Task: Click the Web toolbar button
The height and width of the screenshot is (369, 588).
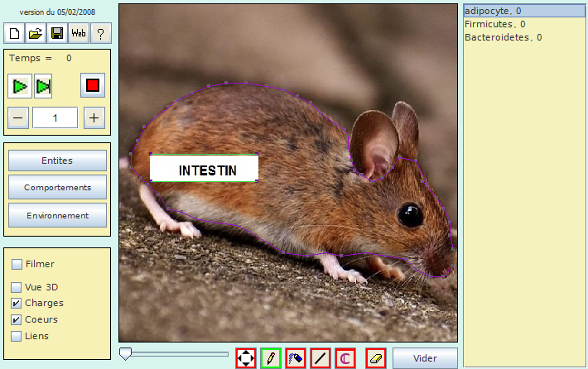Action: click(79, 33)
